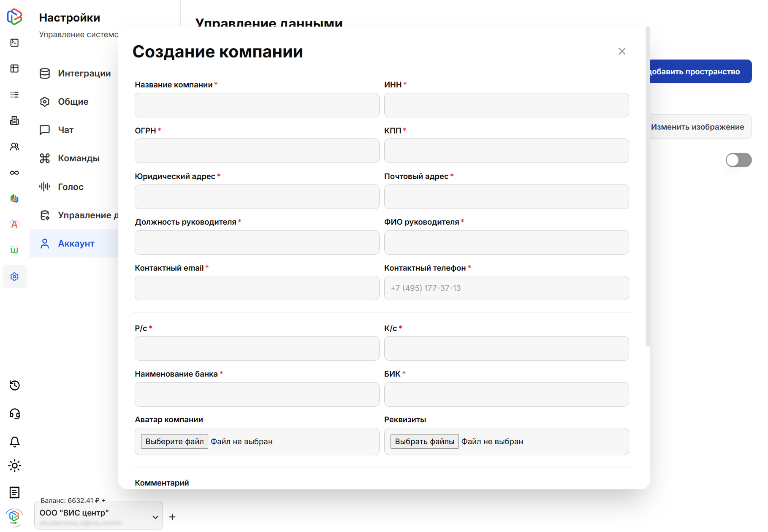The image size is (768, 532).
Task: Click the settings gear sidebar icon
Action: [14, 277]
